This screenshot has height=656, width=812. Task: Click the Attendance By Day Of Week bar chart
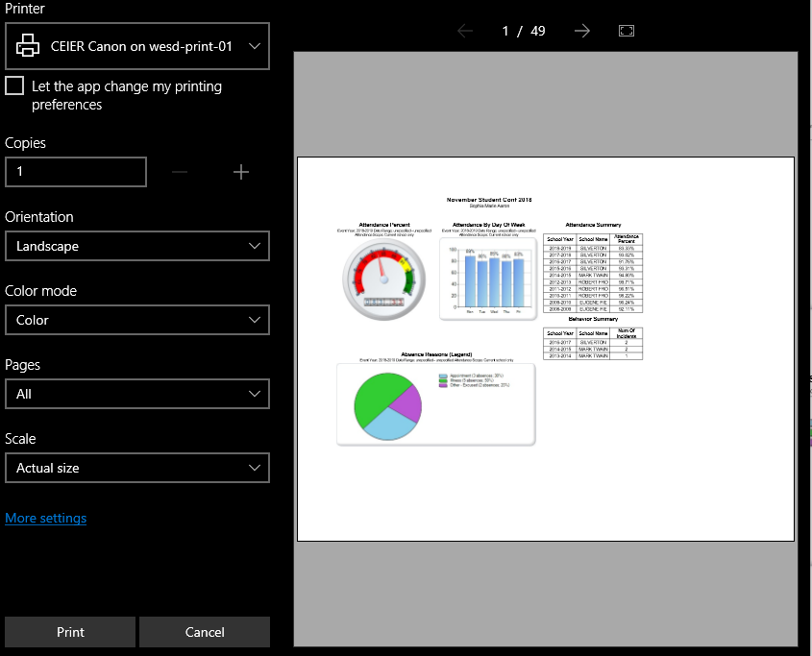point(488,279)
